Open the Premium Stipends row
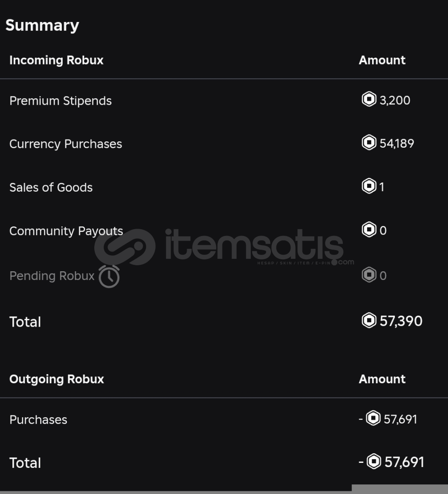 point(60,101)
